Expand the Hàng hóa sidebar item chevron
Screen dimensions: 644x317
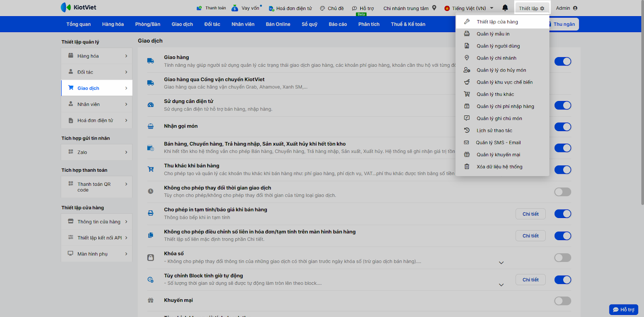click(x=126, y=56)
